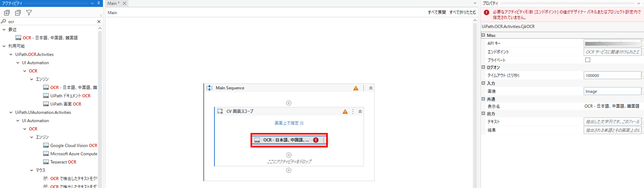This screenshot has height=188, width=644.
Task: Collapse the ログオン property section
Action: [483, 67]
